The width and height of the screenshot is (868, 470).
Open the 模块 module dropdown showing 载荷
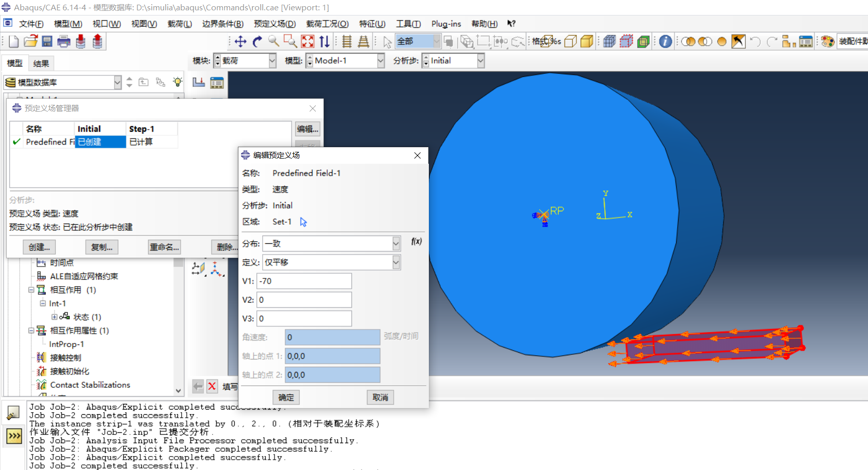pos(272,61)
